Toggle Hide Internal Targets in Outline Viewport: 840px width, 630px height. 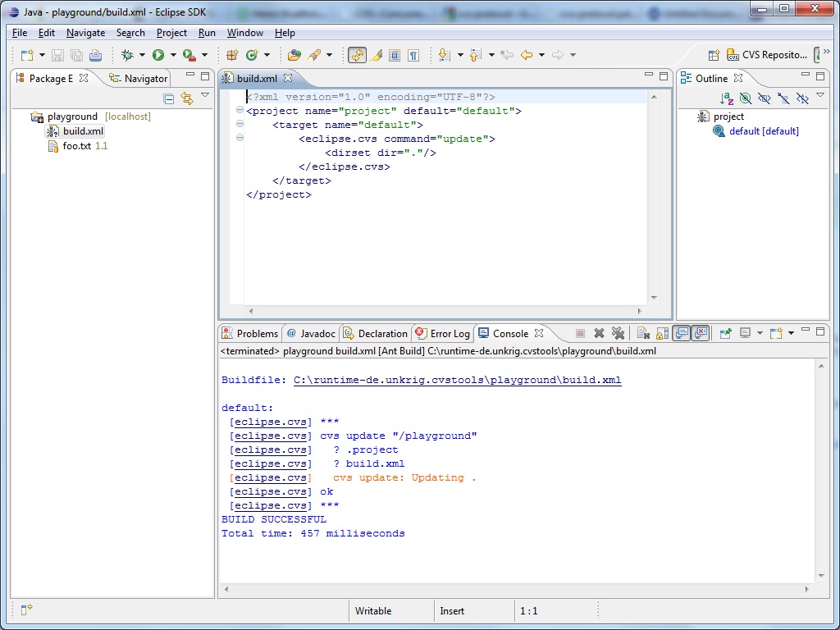coord(745,98)
